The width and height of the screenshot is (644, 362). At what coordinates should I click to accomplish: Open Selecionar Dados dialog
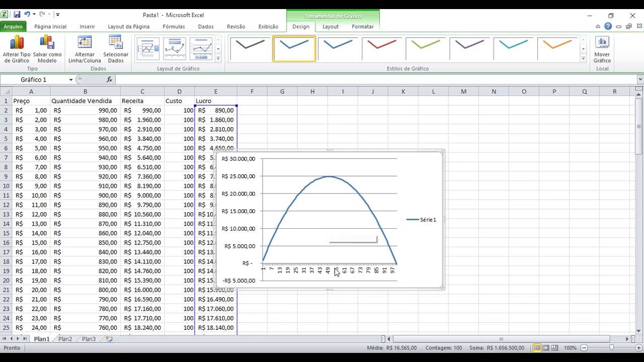point(116,49)
